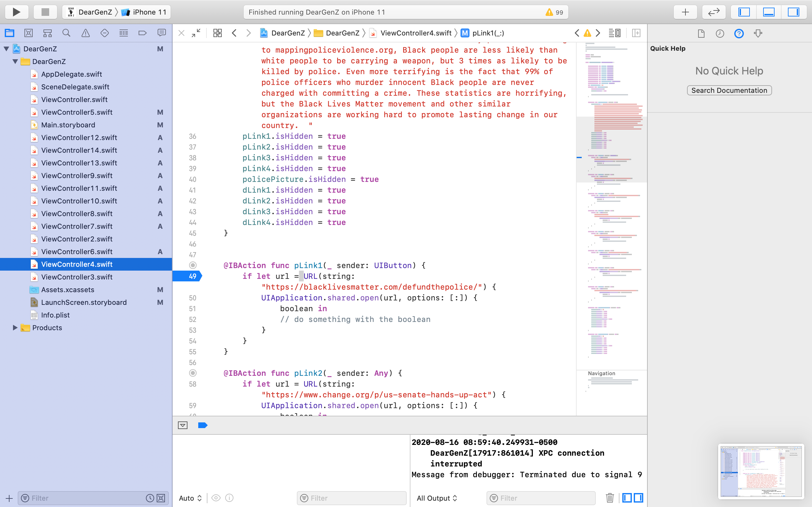This screenshot has width=812, height=507.
Task: Click pLink1(_:) in the jump bar
Action: [488, 33]
